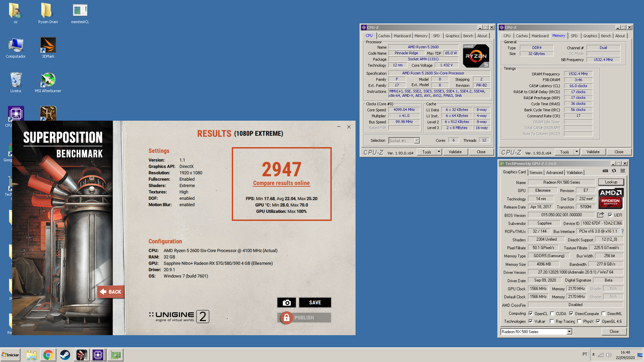Toggle the OpenGL 4.6 checkbox

[598, 321]
